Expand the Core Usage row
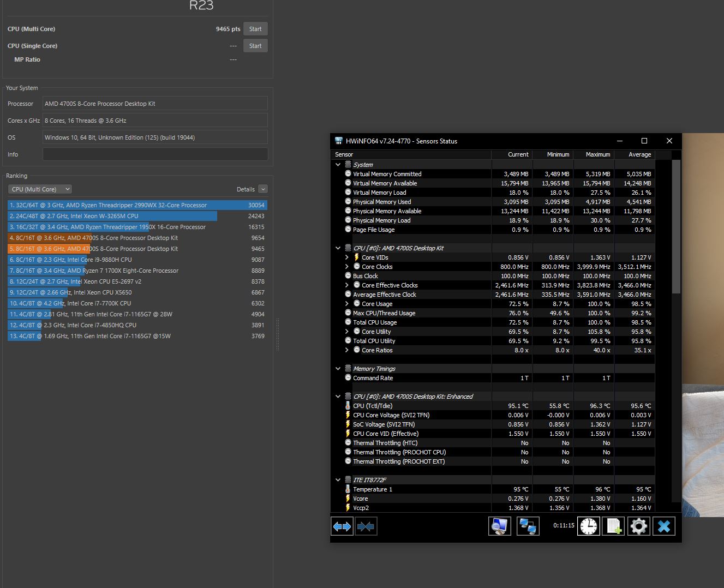 point(347,304)
